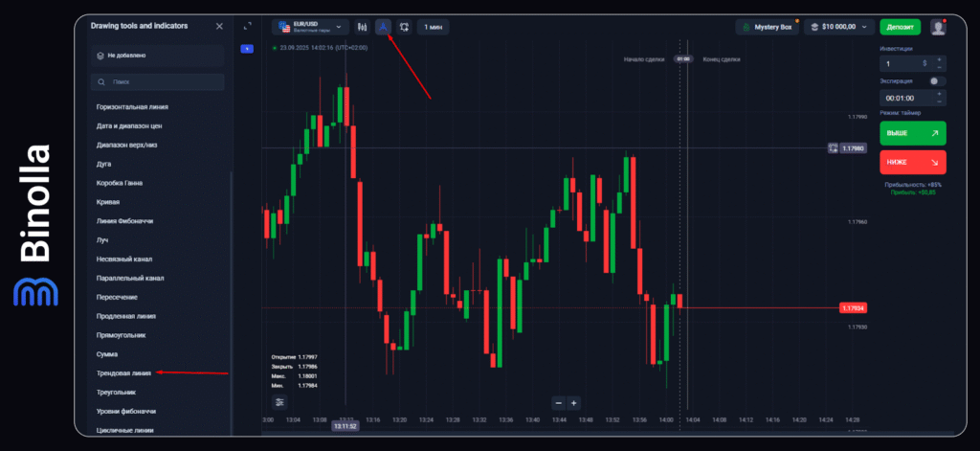Toggle the Экспирация switch
The height and width of the screenshot is (451, 980).
[937, 81]
